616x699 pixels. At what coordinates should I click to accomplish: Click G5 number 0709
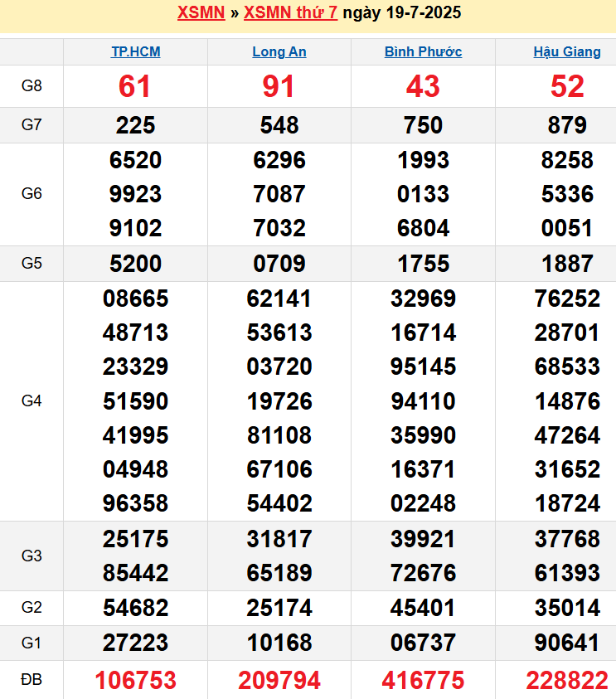pyautogui.click(x=279, y=264)
